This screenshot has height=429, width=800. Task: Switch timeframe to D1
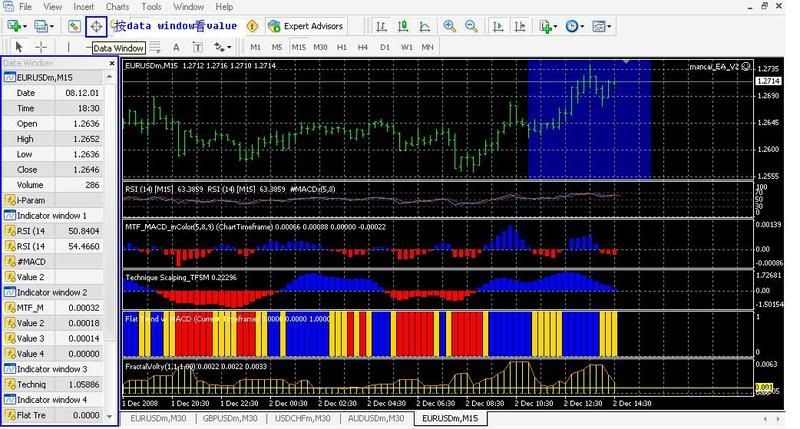tap(385, 47)
